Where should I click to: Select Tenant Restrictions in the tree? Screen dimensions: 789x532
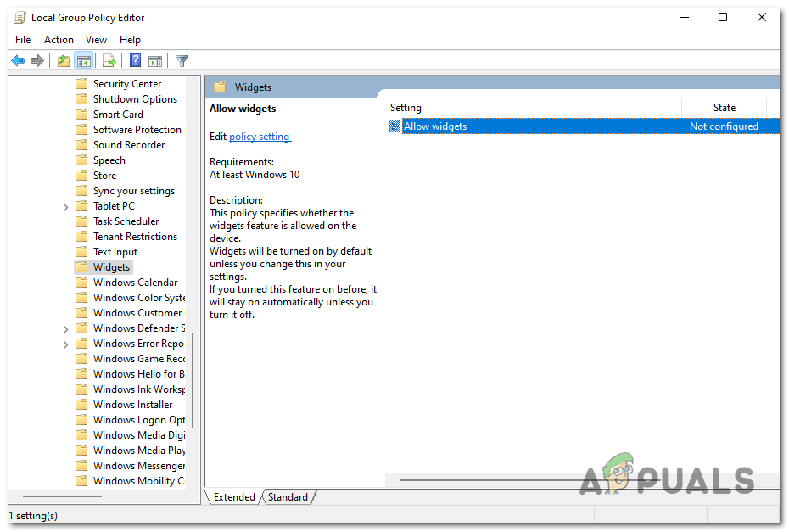(x=135, y=237)
